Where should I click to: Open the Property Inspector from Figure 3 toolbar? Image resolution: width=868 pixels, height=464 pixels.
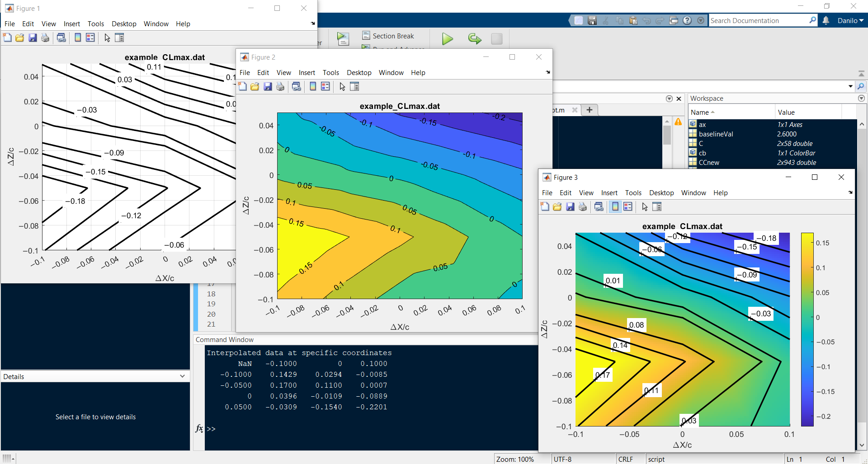(x=657, y=206)
